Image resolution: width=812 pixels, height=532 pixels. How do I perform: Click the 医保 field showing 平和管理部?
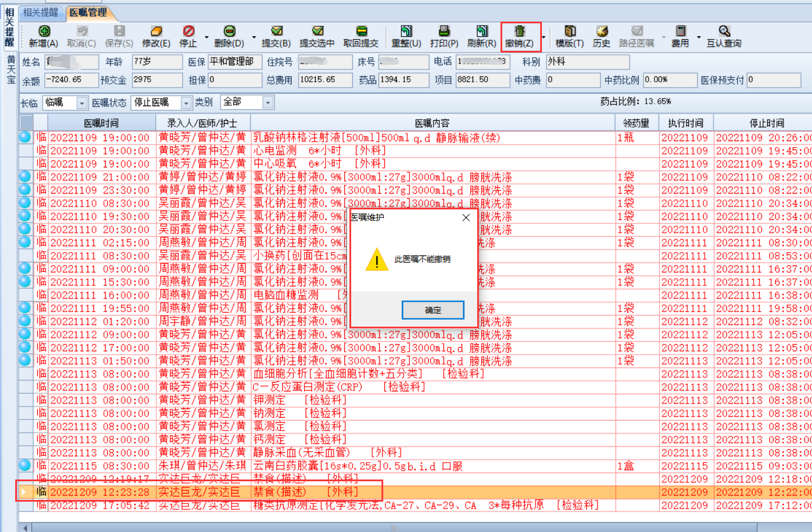[235, 62]
